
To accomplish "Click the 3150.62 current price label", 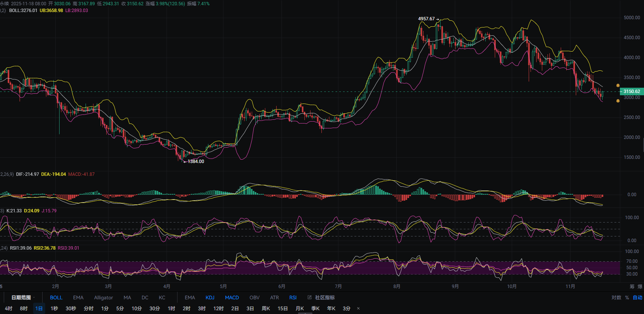I will point(632,91).
